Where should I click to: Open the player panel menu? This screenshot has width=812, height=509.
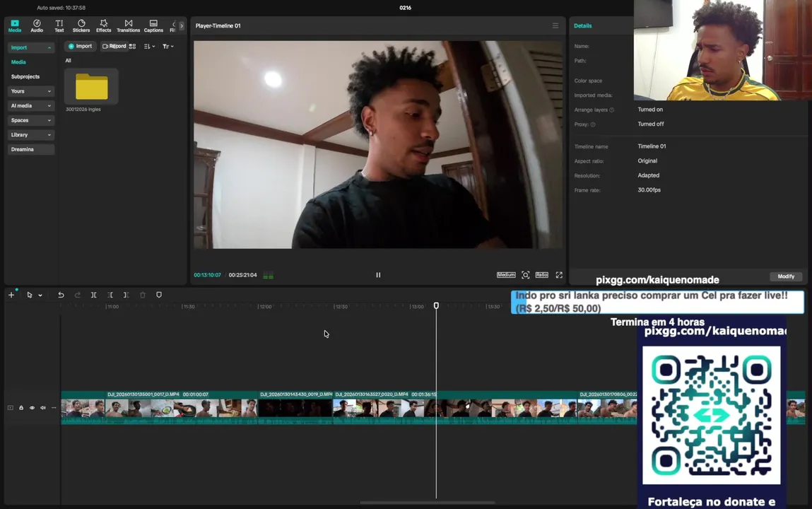tap(555, 25)
